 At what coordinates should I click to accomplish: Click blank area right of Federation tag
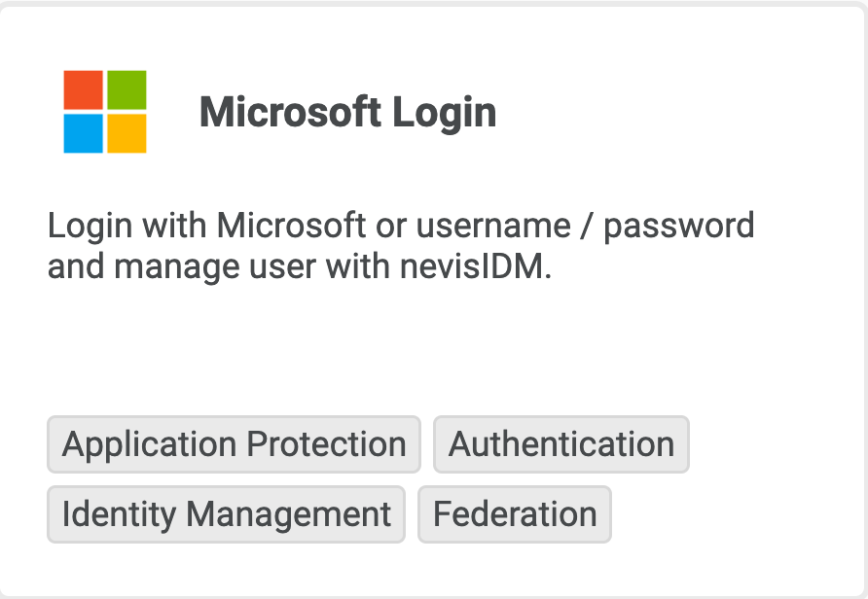(730, 514)
